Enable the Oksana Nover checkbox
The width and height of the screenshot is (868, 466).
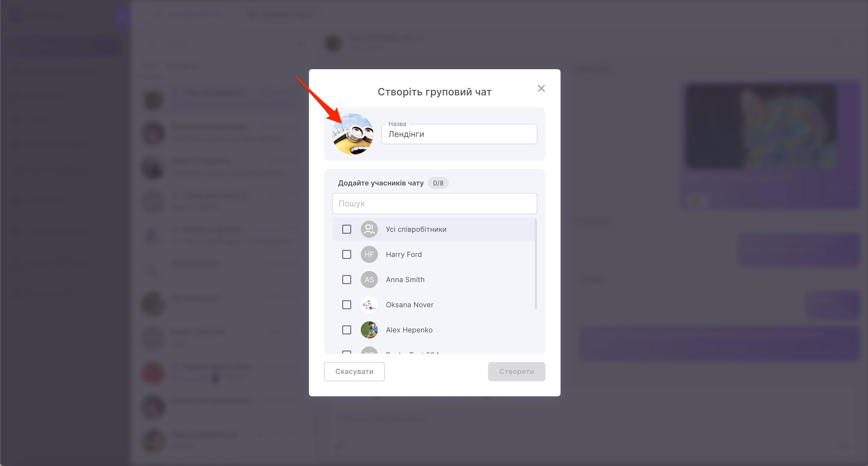[346, 305]
